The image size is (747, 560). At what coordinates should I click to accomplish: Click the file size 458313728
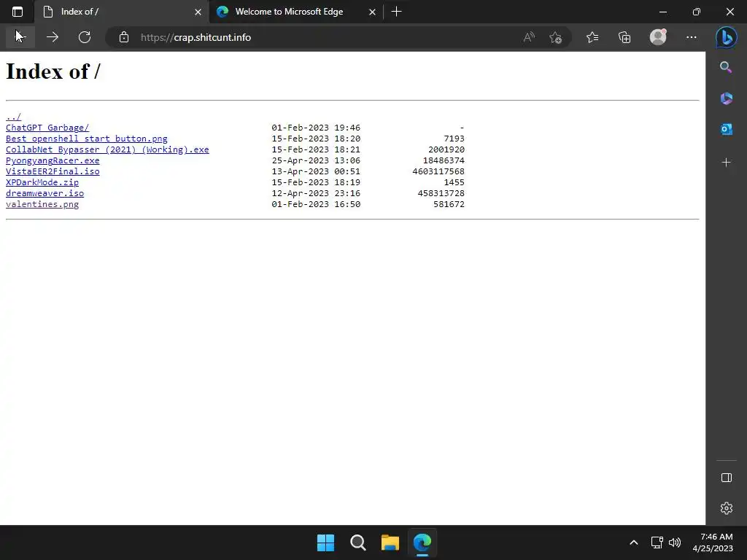(x=441, y=193)
